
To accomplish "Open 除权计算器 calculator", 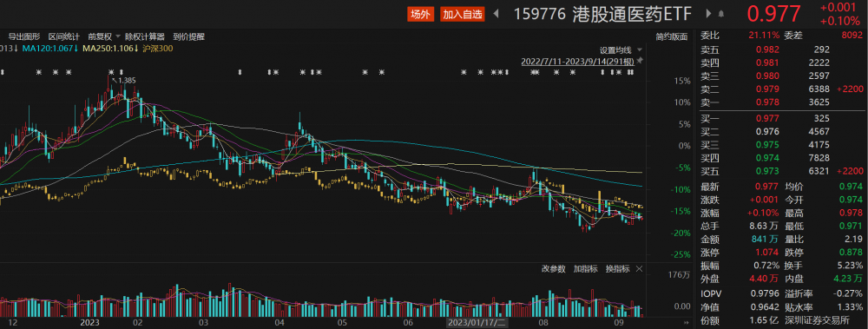I will 145,36.
